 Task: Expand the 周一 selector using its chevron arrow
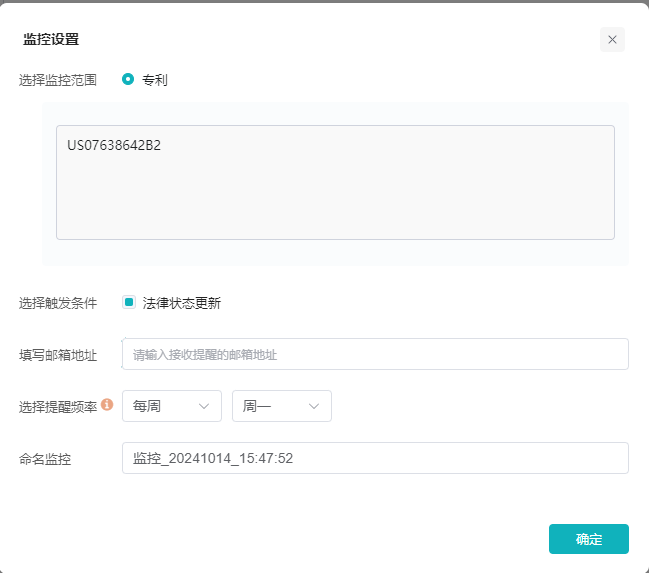pyautogui.click(x=314, y=406)
